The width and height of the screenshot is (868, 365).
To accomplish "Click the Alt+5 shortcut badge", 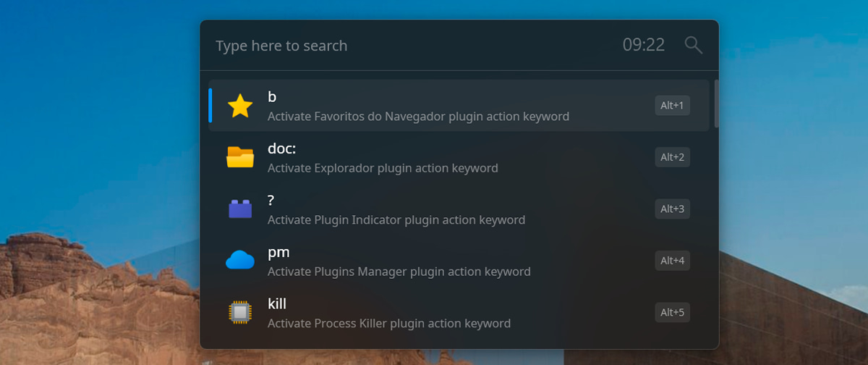I will pyautogui.click(x=673, y=313).
